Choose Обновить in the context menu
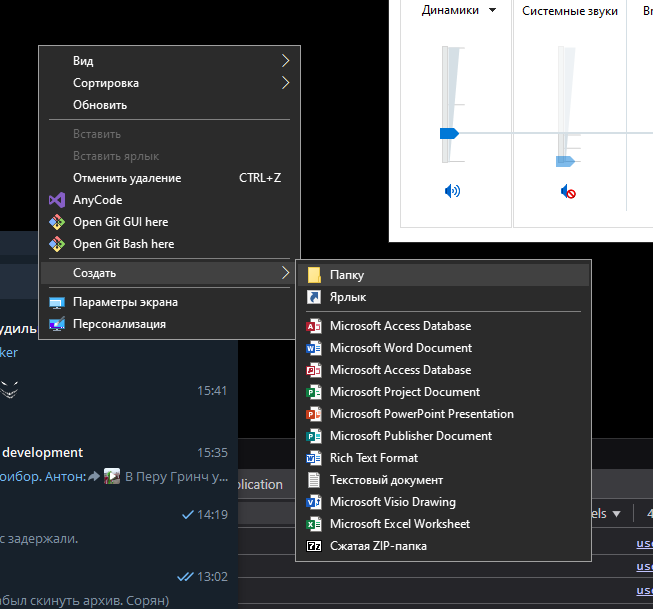Screen dimensions: 653x609 tap(169, 105)
